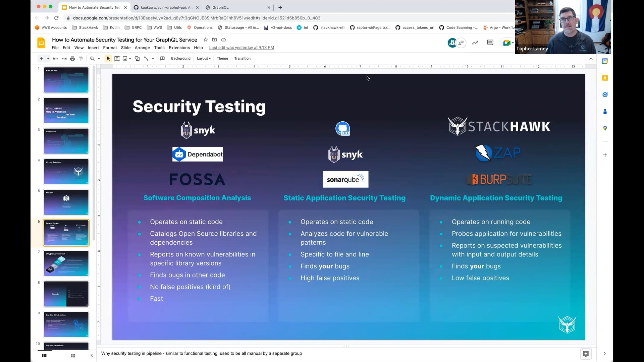Switch to grid view of slides

pos(73,356)
